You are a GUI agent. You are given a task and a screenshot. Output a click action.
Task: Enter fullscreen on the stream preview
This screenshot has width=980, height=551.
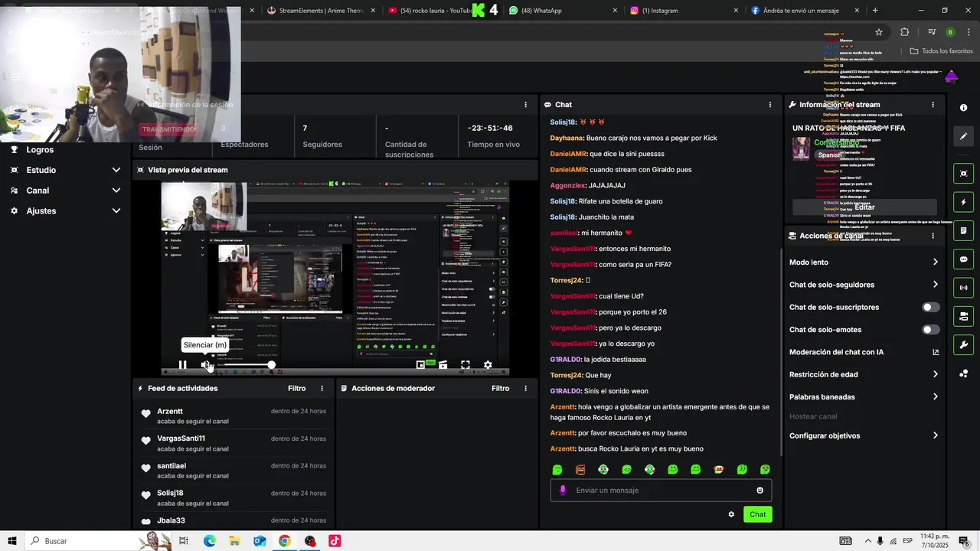(x=465, y=365)
